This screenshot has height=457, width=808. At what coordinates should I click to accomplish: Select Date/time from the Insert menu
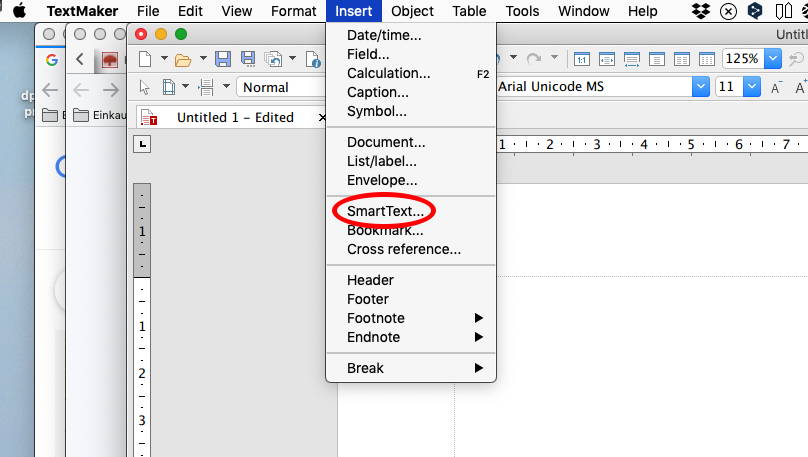point(384,35)
